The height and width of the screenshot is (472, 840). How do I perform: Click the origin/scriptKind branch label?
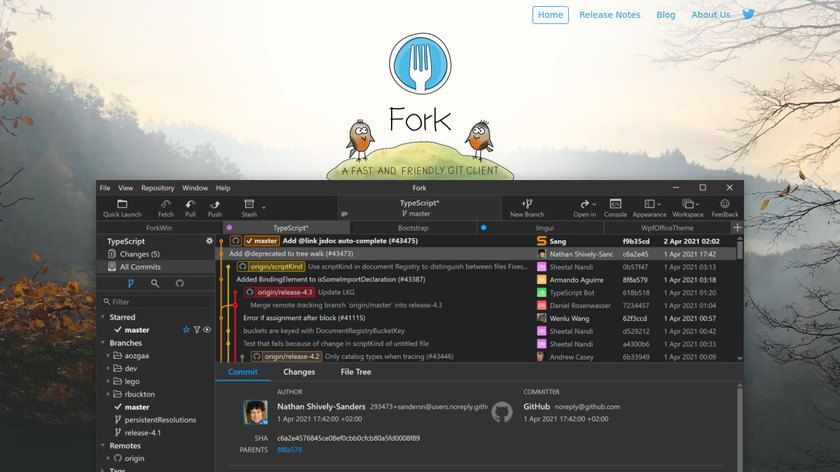pos(271,267)
